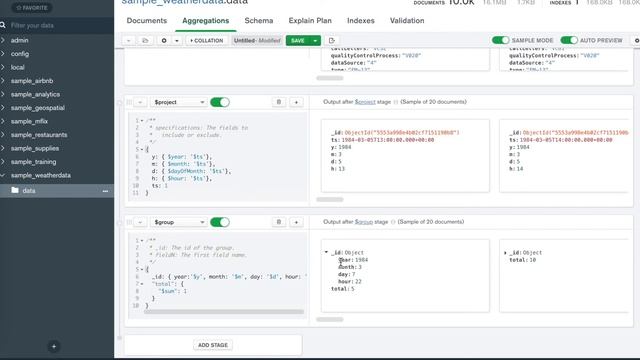This screenshot has height=360, width=640.
Task: Collapse the sample_weatherdata database
Action: 3,175
